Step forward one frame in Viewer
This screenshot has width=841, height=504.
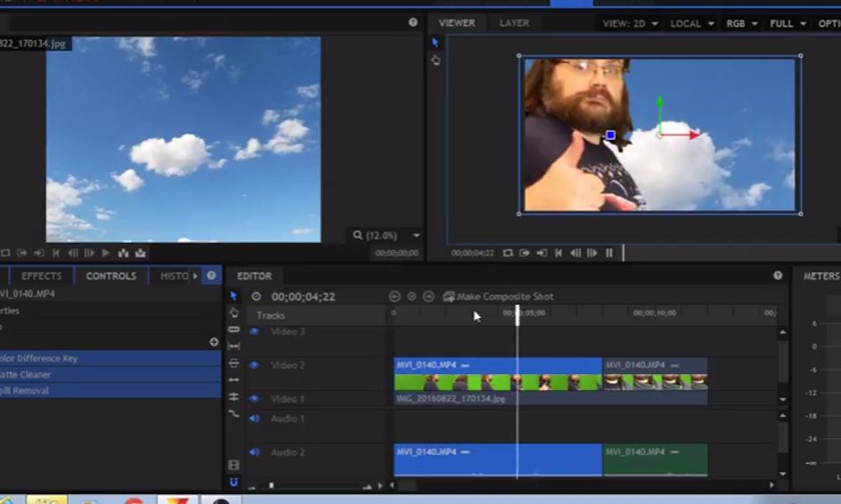click(x=592, y=253)
